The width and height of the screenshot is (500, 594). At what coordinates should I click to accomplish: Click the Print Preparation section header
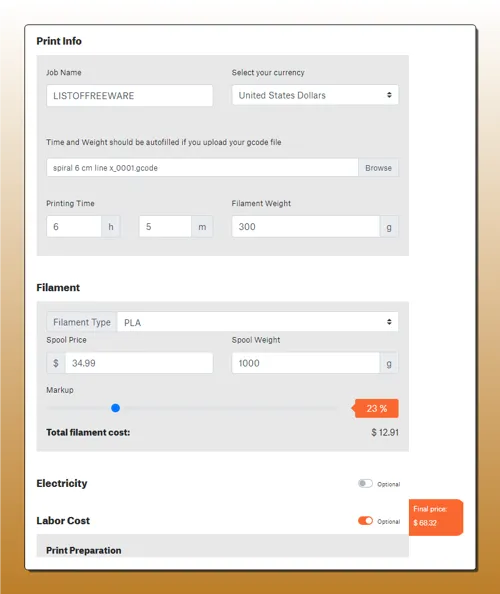coord(84,550)
